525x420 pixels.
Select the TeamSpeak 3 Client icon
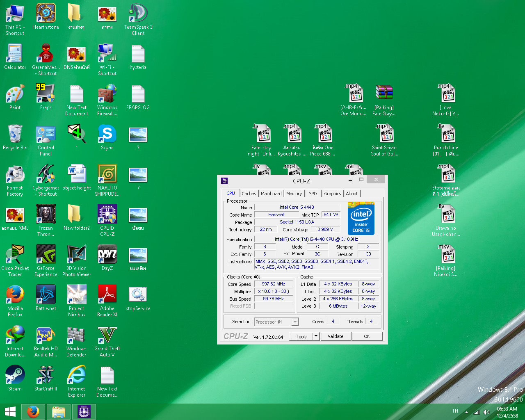tap(138, 14)
